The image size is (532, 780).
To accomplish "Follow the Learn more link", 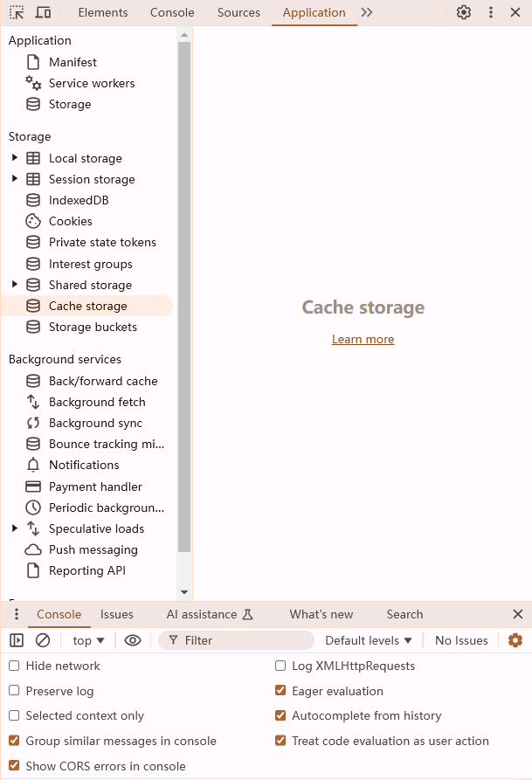I will pos(363,339).
